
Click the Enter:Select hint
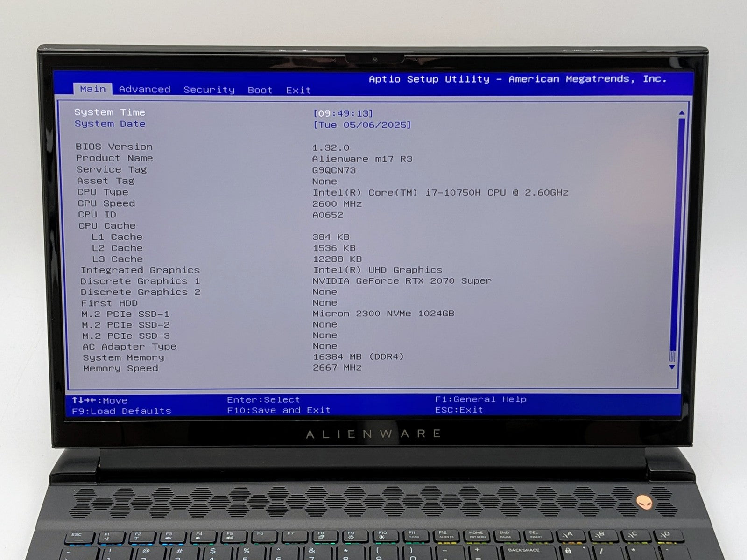pos(263,400)
